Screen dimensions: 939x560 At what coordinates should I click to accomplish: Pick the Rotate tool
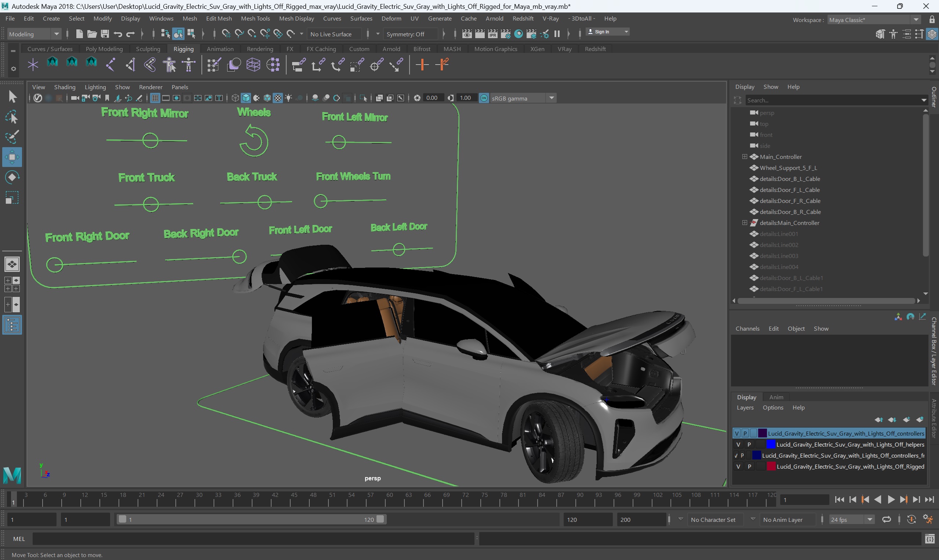click(x=12, y=177)
